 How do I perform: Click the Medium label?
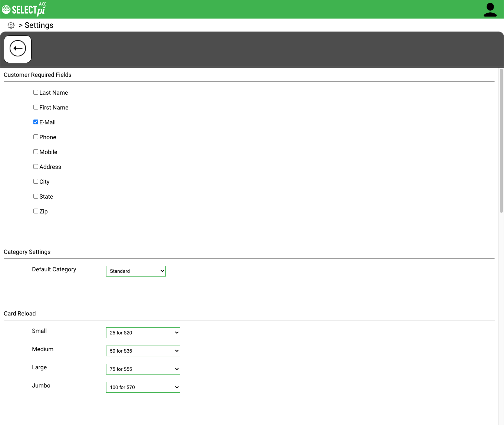tap(43, 349)
